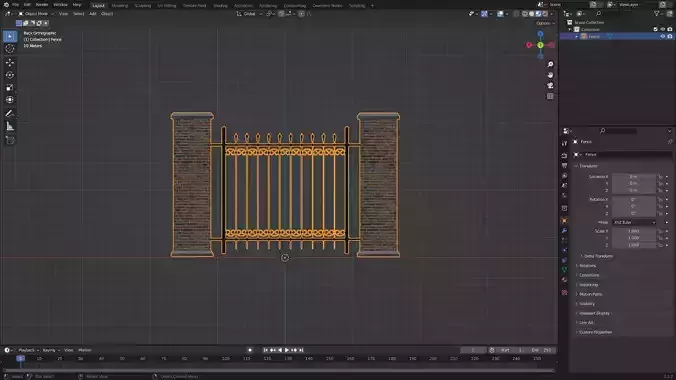Select the Select Box tool
The image size is (676, 380).
coord(9,36)
